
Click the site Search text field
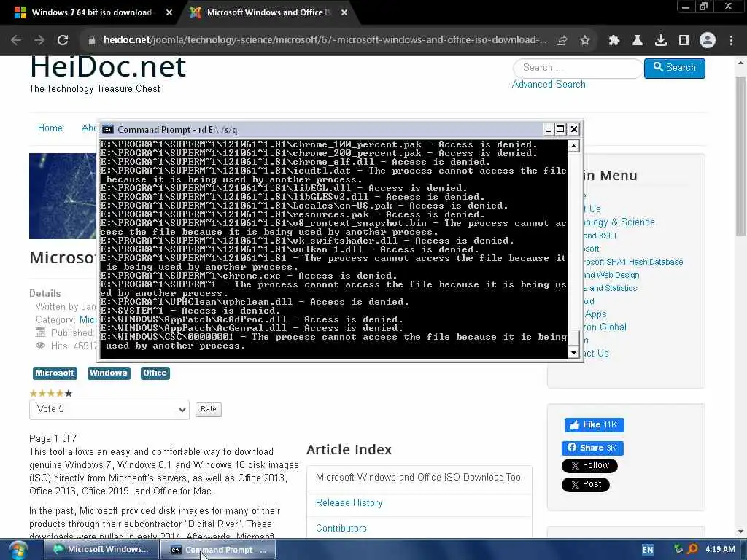click(x=578, y=68)
